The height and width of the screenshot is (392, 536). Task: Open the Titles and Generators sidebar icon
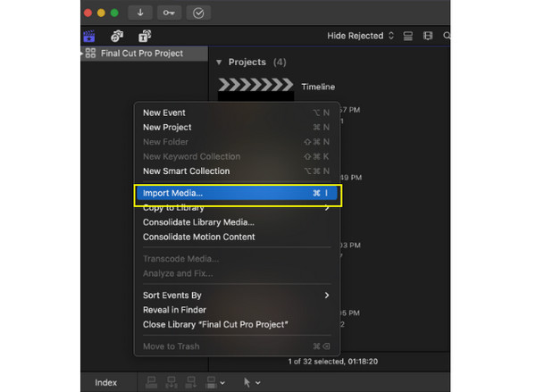pos(145,36)
